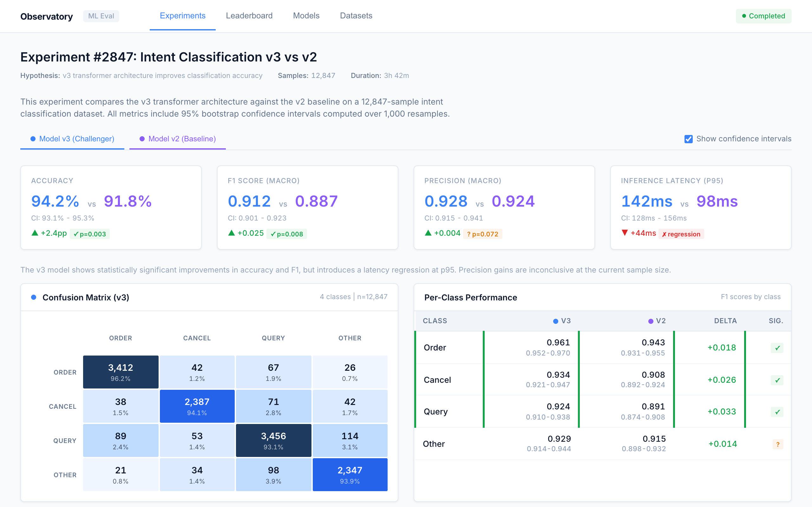The image size is (812, 507).
Task: Click the Observatory logo link
Action: [x=46, y=16]
